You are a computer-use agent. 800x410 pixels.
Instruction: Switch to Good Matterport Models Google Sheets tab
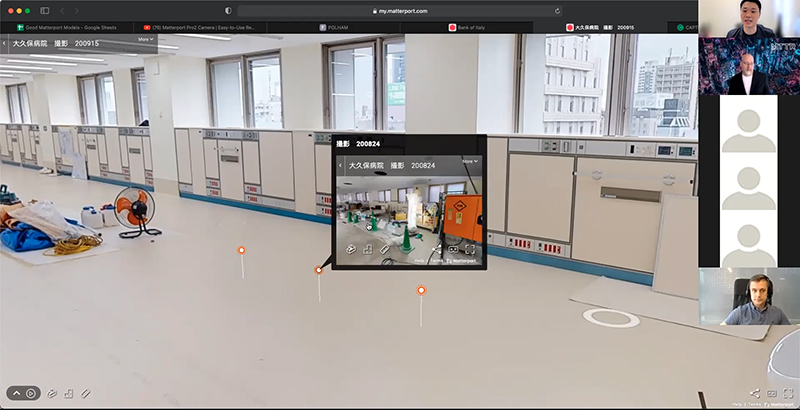pos(67,28)
